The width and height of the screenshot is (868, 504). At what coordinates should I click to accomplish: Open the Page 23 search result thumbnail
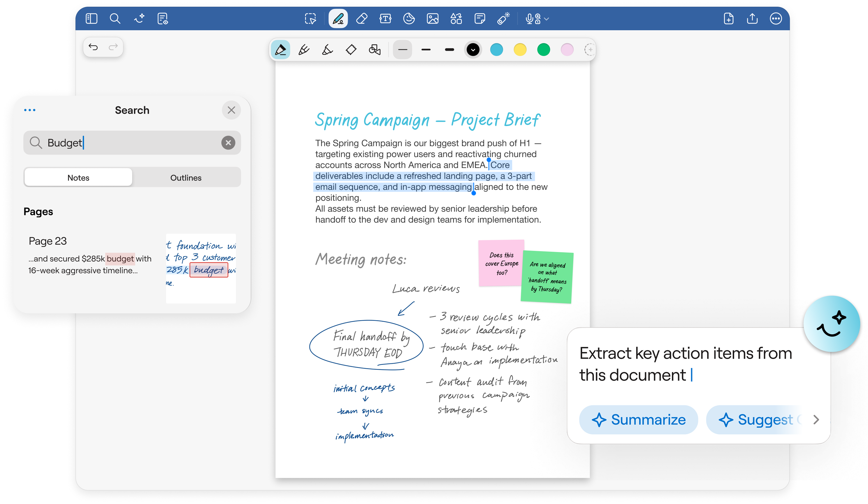(201, 268)
